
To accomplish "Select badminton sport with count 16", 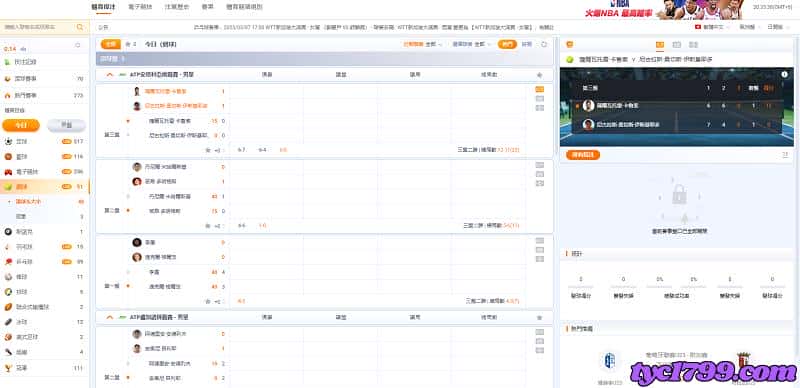I will coord(44,247).
